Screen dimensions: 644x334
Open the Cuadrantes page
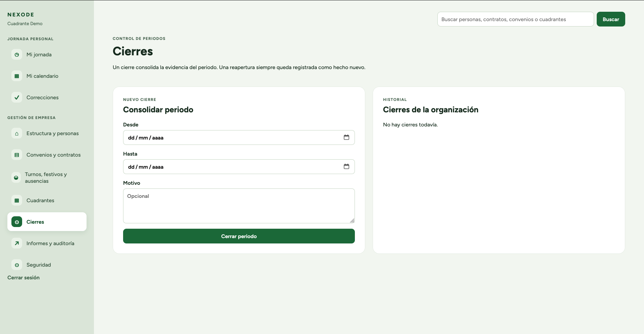[47, 201]
